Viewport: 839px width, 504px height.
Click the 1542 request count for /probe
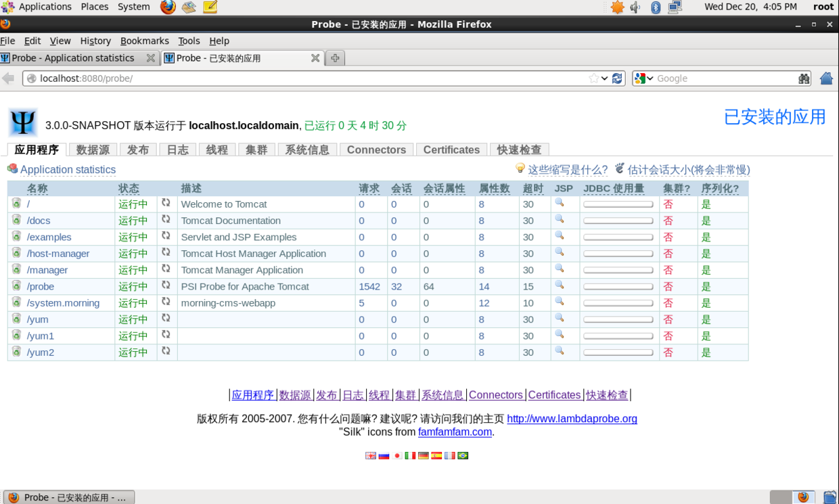click(369, 286)
